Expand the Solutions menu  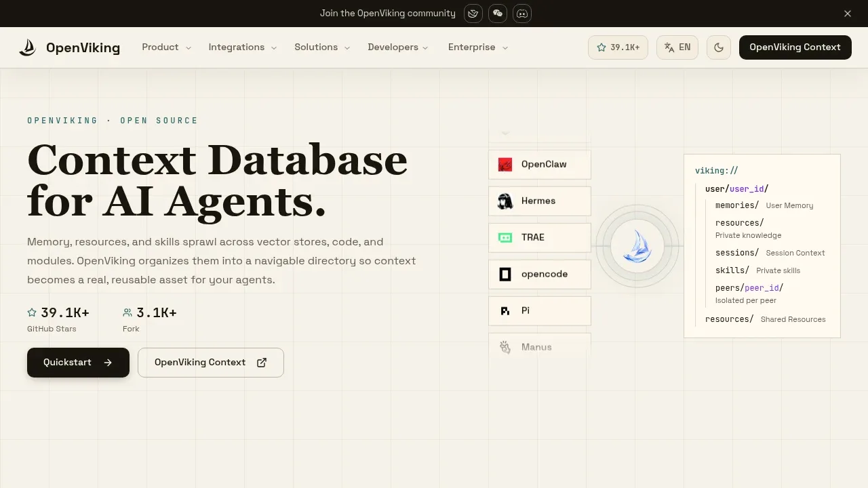click(322, 47)
